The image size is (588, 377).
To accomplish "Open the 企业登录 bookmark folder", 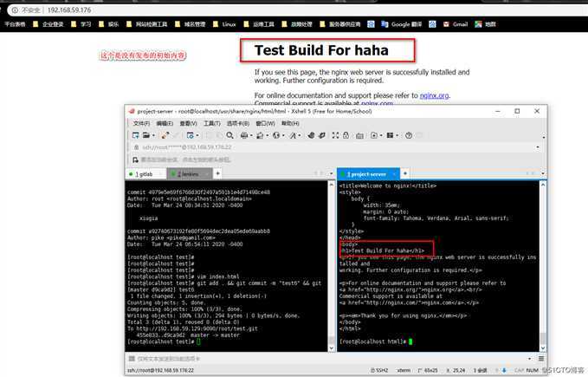I will [x=48, y=24].
